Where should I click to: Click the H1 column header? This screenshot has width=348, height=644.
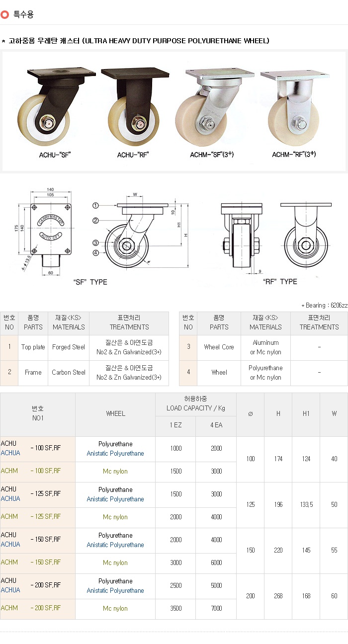coord(306,414)
